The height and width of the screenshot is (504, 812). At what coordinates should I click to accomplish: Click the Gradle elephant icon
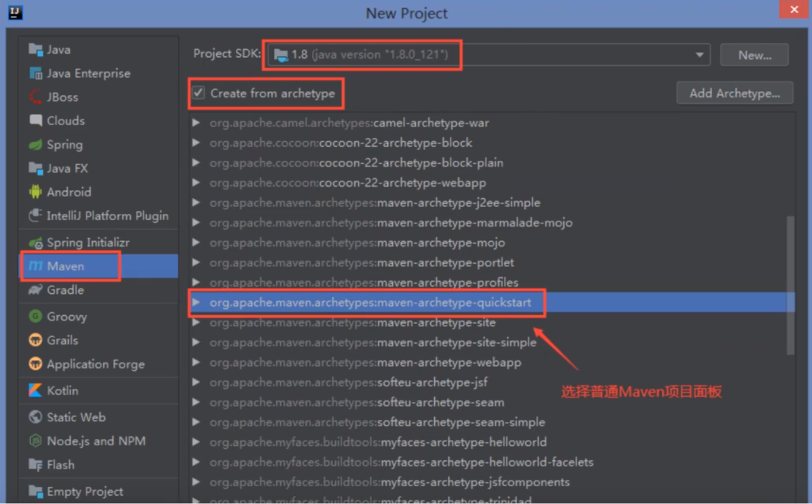click(36, 290)
